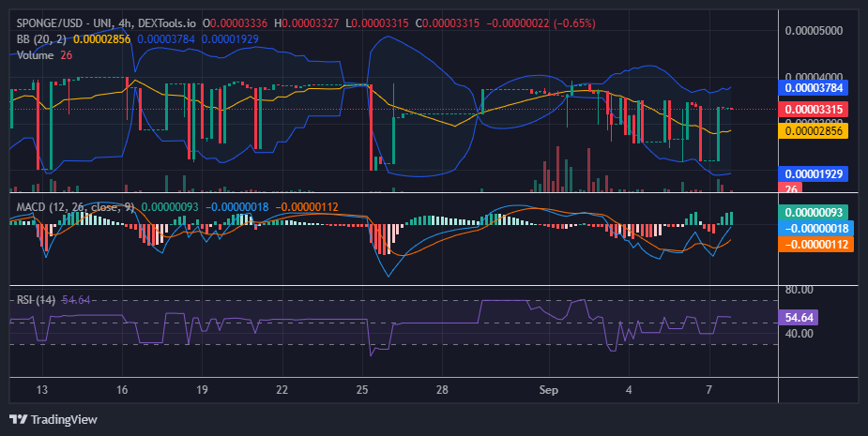Click the high price value H0.00003327
Viewport: 868px width, 436px height.
[x=306, y=23]
